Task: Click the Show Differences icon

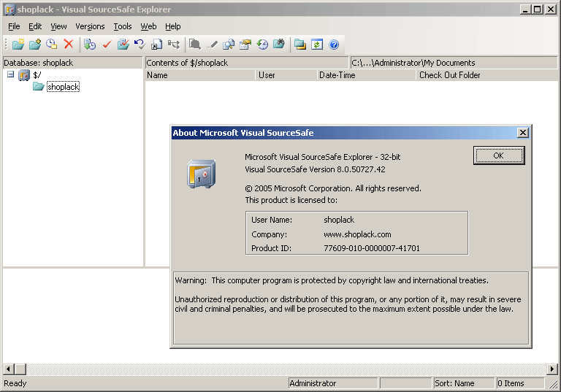Action: pyautogui.click(x=229, y=45)
